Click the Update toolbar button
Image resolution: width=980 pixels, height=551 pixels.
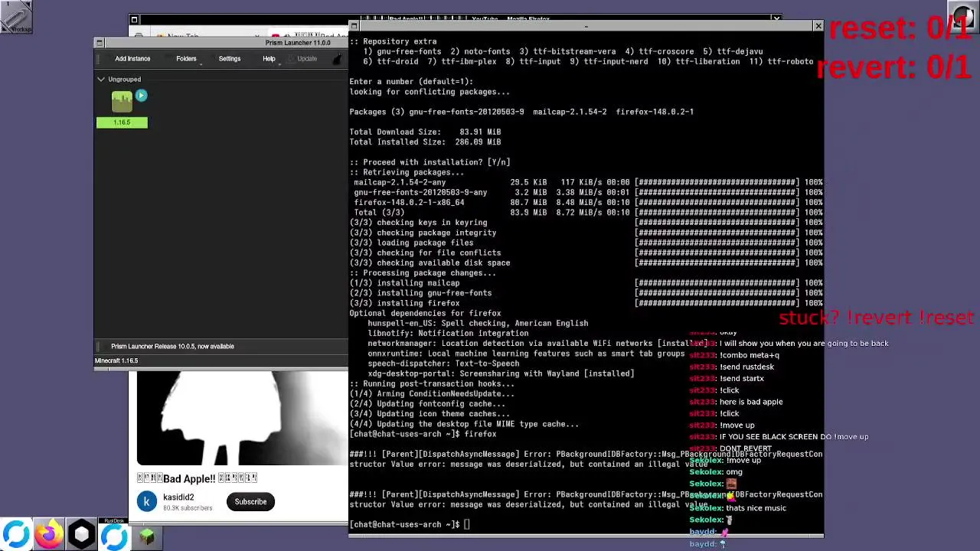307,59
